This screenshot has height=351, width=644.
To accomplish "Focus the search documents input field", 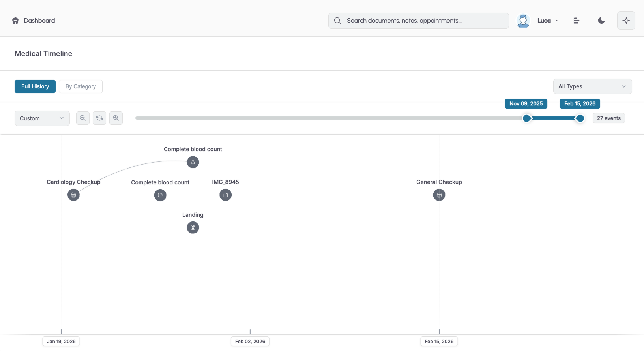I will point(419,21).
